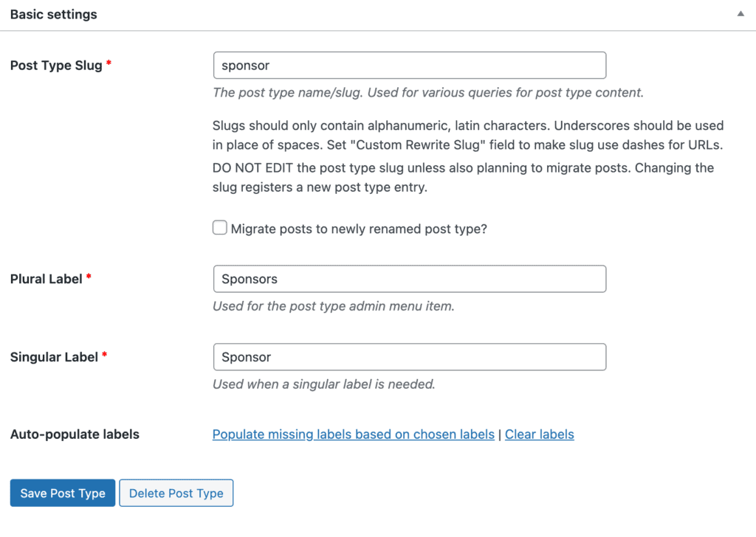Click the 'Singular Label' field label
Image resolution: width=756 pixels, height=537 pixels.
pos(54,357)
